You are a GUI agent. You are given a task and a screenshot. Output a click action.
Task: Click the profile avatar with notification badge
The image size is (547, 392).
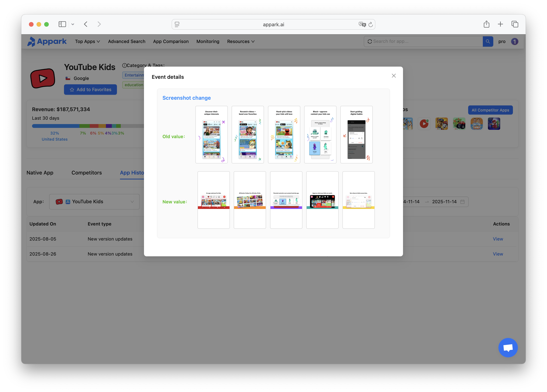pos(515,41)
